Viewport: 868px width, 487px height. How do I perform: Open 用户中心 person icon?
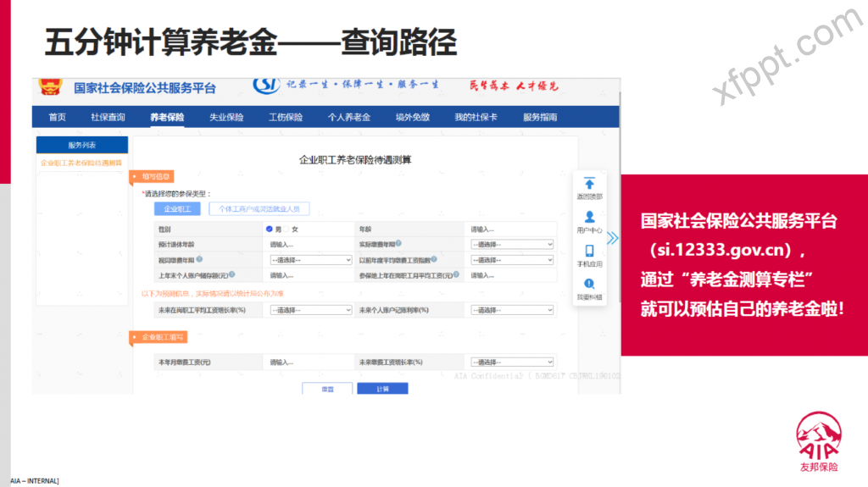590,217
